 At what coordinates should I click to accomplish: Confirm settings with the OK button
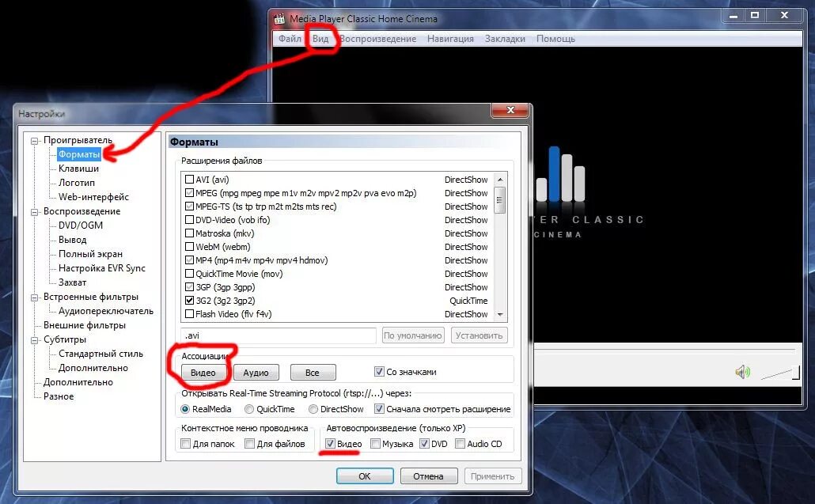pyautogui.click(x=365, y=476)
